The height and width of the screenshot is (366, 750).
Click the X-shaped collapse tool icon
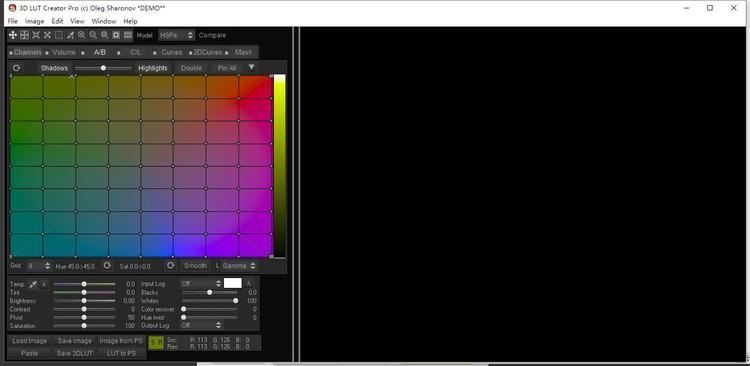(x=47, y=35)
